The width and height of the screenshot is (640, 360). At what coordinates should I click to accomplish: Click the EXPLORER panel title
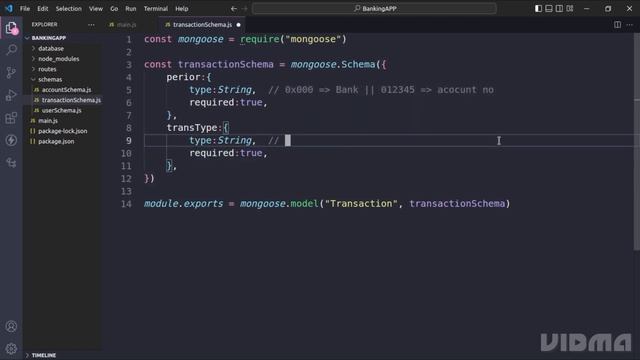click(44, 24)
